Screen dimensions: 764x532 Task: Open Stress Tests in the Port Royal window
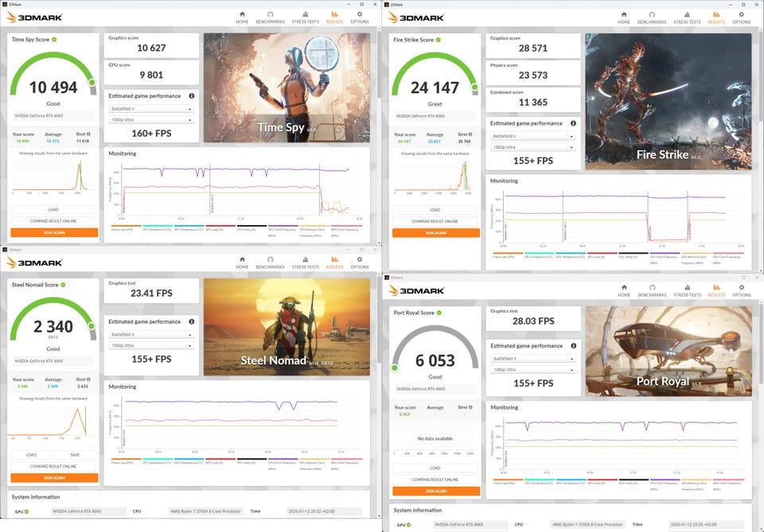pos(687,290)
